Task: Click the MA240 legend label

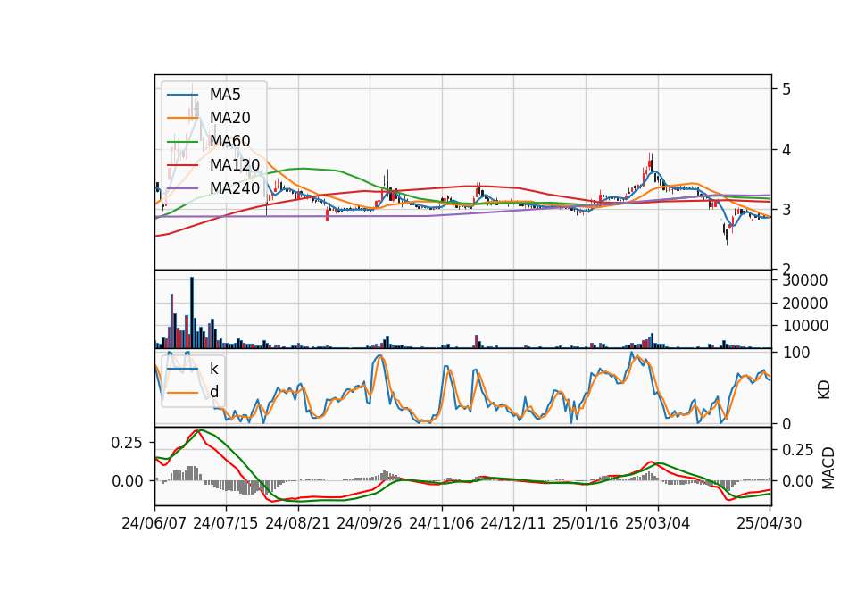Action: [235, 188]
